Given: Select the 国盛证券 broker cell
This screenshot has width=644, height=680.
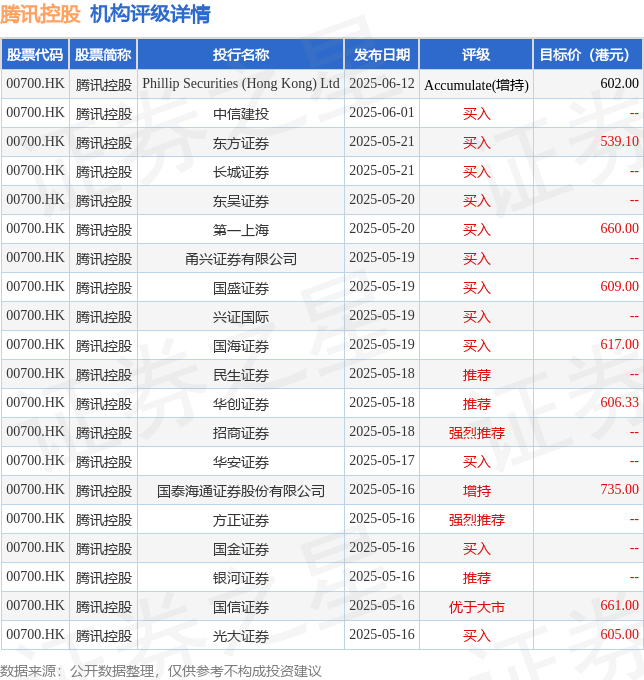Looking at the screenshot, I should click(241, 288).
